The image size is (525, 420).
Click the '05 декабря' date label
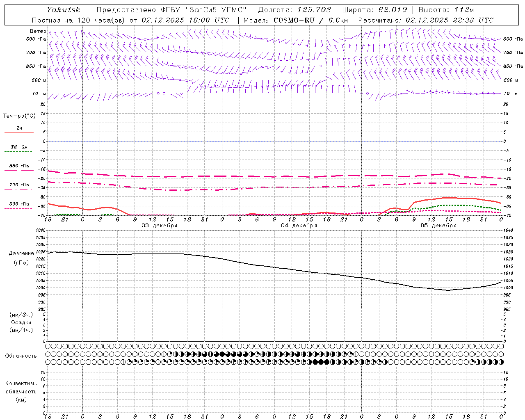(438, 226)
